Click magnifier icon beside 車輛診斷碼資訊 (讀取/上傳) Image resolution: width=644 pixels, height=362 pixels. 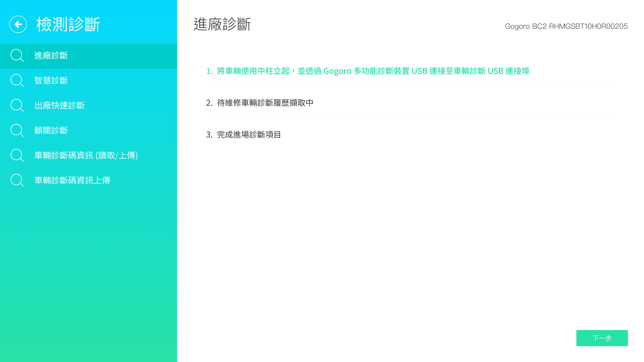[17, 155]
